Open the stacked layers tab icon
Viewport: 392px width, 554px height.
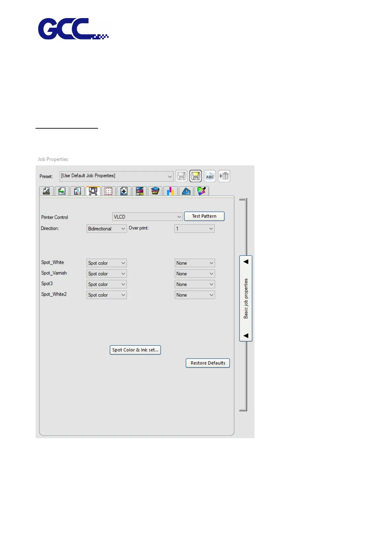(x=155, y=191)
